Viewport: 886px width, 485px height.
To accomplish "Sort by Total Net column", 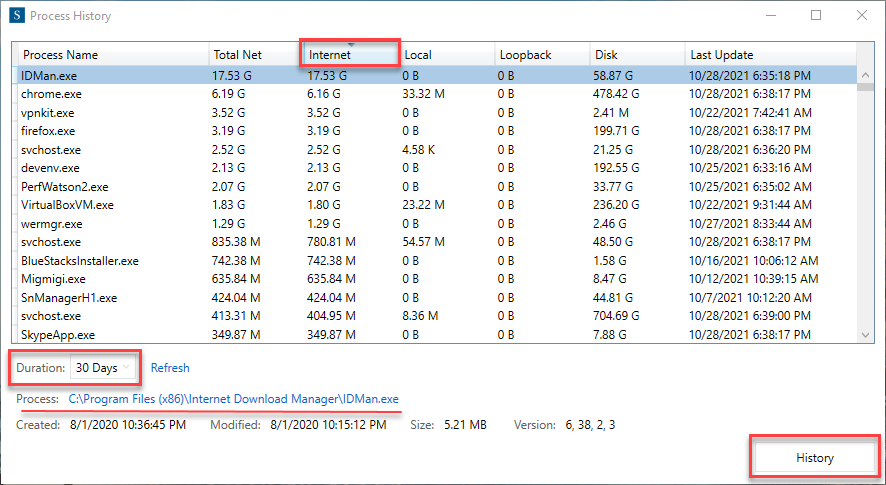I will click(x=256, y=55).
